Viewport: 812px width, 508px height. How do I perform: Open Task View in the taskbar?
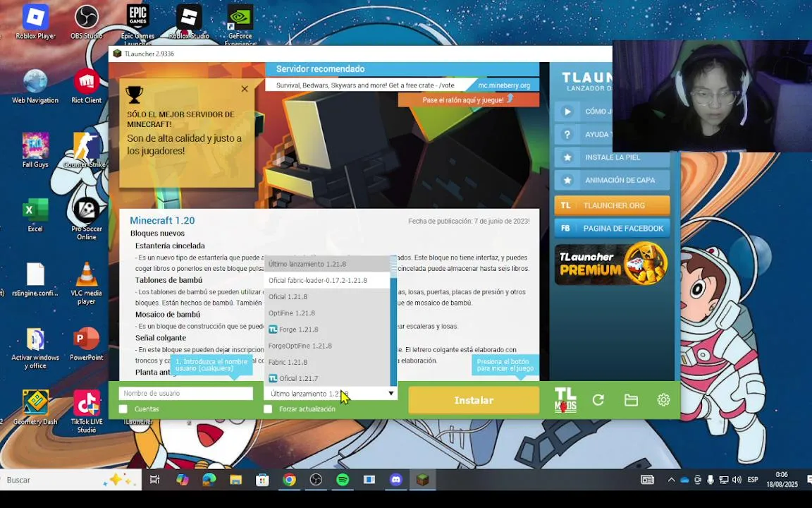[155, 480]
